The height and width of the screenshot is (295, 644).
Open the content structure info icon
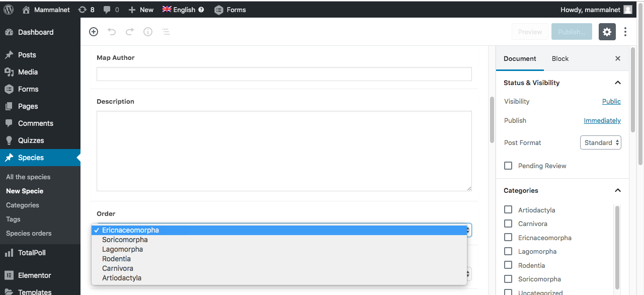[148, 32]
